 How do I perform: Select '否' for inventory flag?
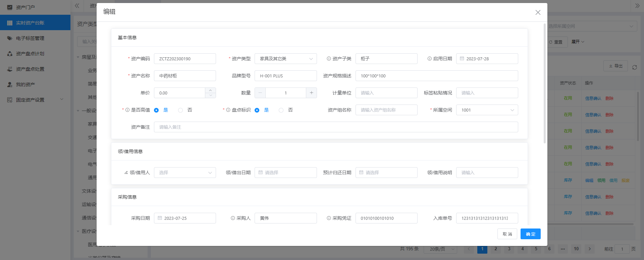(x=281, y=110)
